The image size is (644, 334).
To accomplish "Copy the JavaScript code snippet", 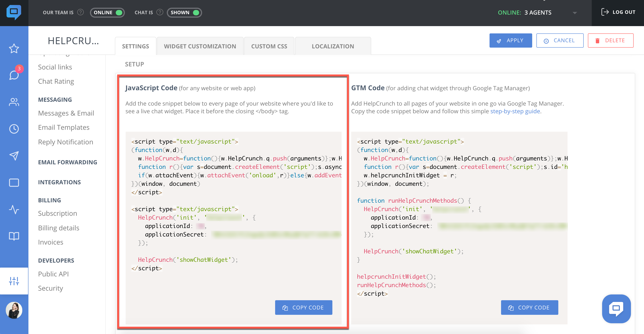I will tap(304, 307).
